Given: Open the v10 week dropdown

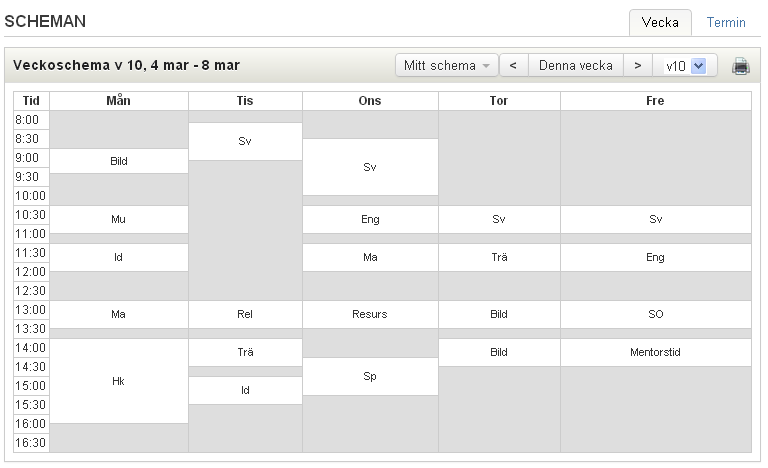Looking at the screenshot, I should coord(685,66).
